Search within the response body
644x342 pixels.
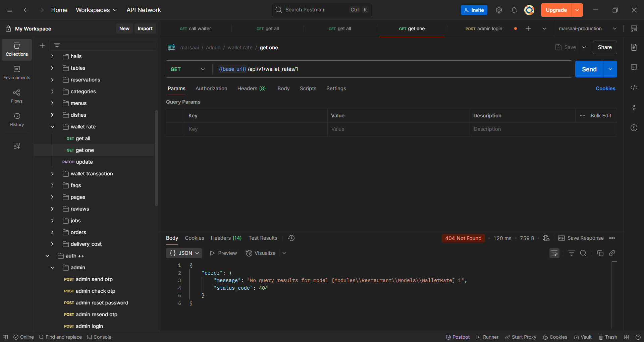click(583, 253)
